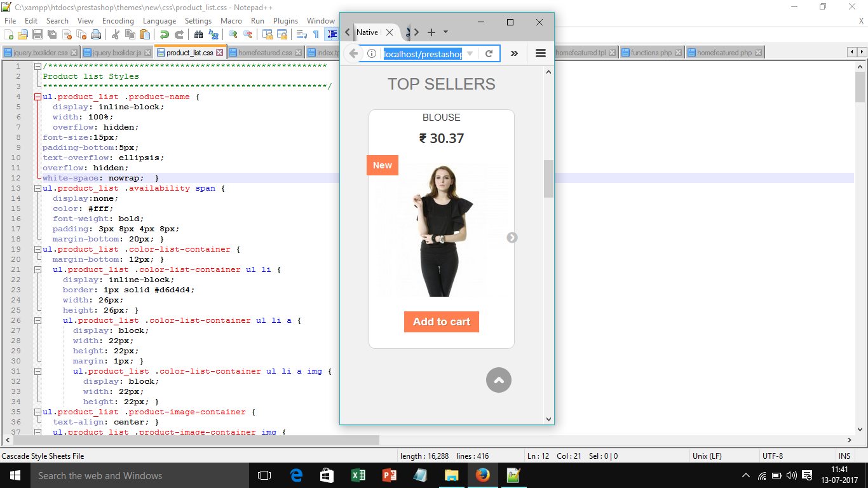Collapse the fold marker at line 13
Image resolution: width=868 pixels, height=488 pixels.
pos(37,188)
